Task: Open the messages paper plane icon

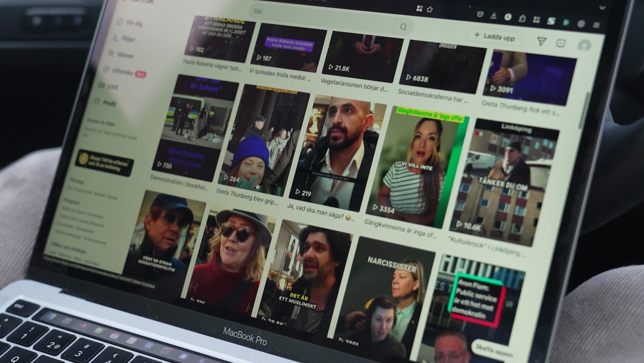Action: [541, 41]
